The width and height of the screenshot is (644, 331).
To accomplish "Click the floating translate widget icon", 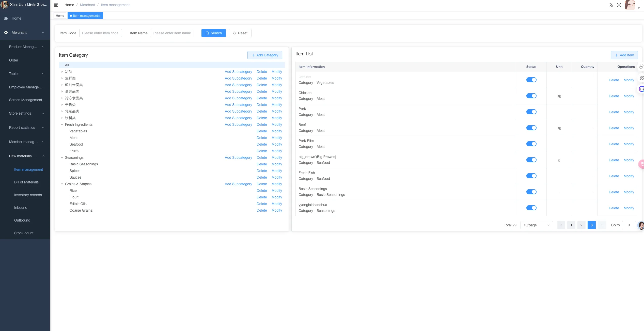I will 641,67.
